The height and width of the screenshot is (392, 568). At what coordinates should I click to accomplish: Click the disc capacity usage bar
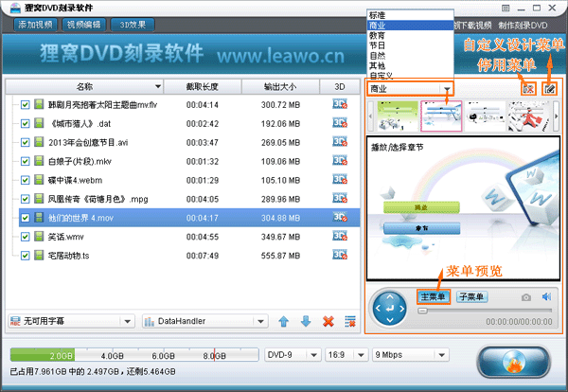coord(134,355)
